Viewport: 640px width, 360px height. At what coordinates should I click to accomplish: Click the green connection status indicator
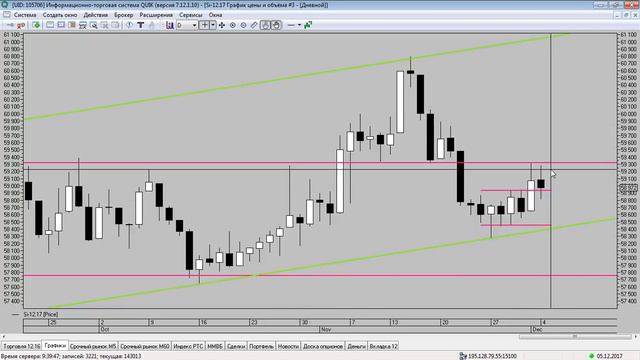pos(591,356)
